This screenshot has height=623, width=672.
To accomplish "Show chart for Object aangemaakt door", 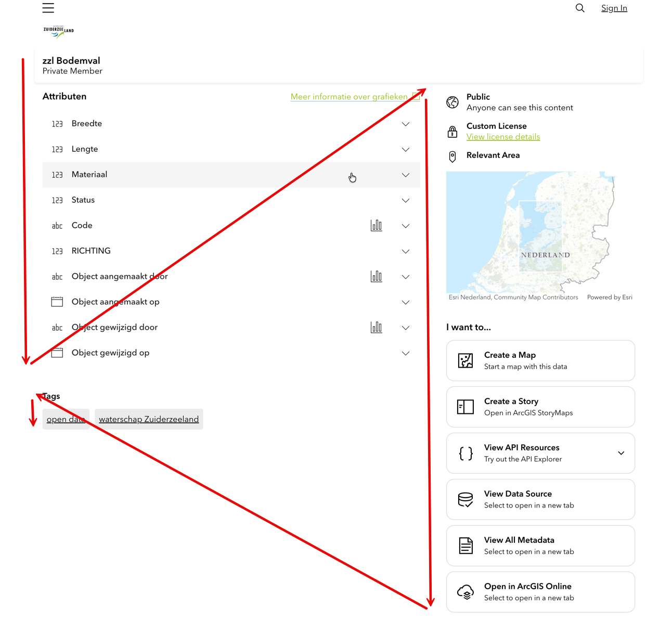I will [x=376, y=276].
